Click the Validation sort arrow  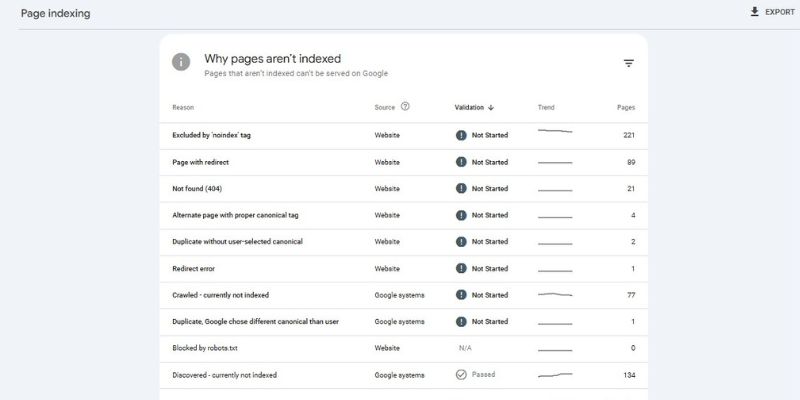pos(491,107)
